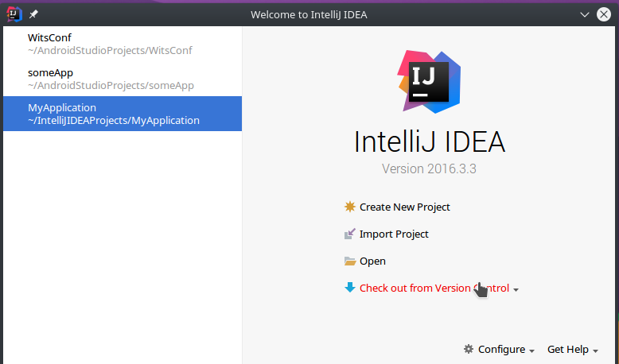Screen dimensions: 619x364
Task: Click the blue checkout download arrow icon
Action: click(350, 288)
